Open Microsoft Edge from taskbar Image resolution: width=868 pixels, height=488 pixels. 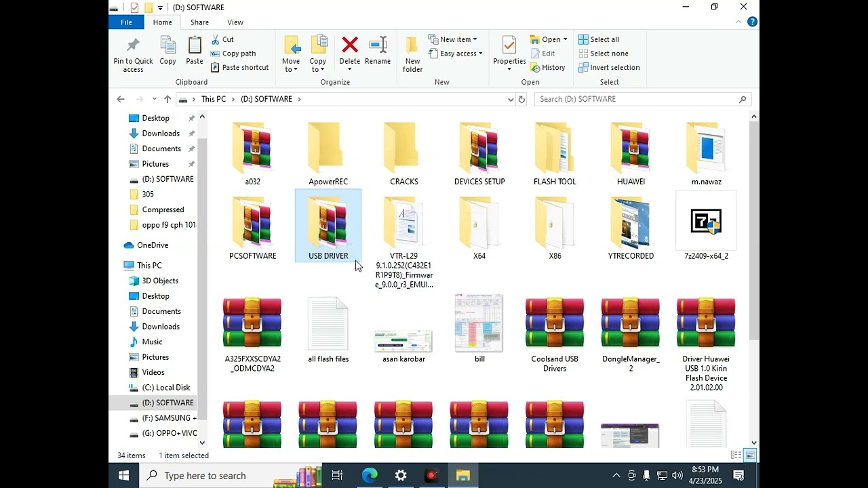[x=370, y=476]
